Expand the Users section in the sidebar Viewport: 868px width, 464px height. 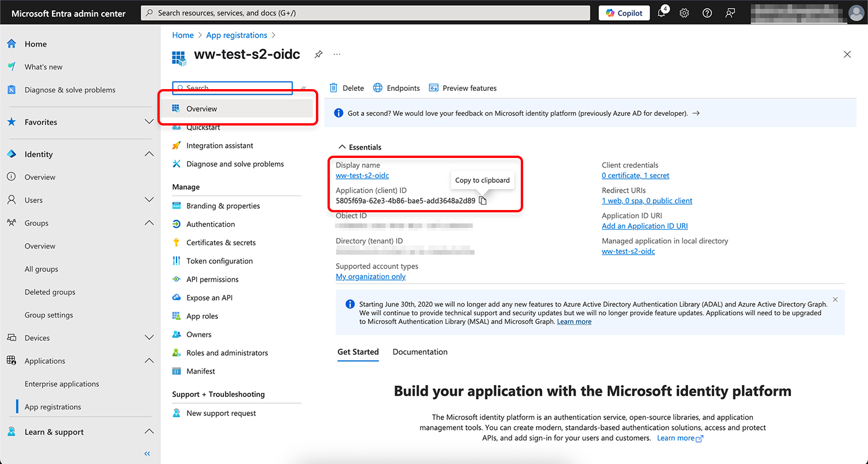tap(148, 200)
